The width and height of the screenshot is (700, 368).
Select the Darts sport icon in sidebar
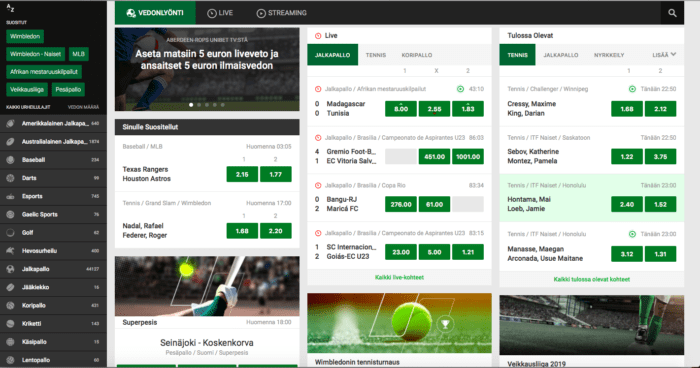tap(10, 178)
